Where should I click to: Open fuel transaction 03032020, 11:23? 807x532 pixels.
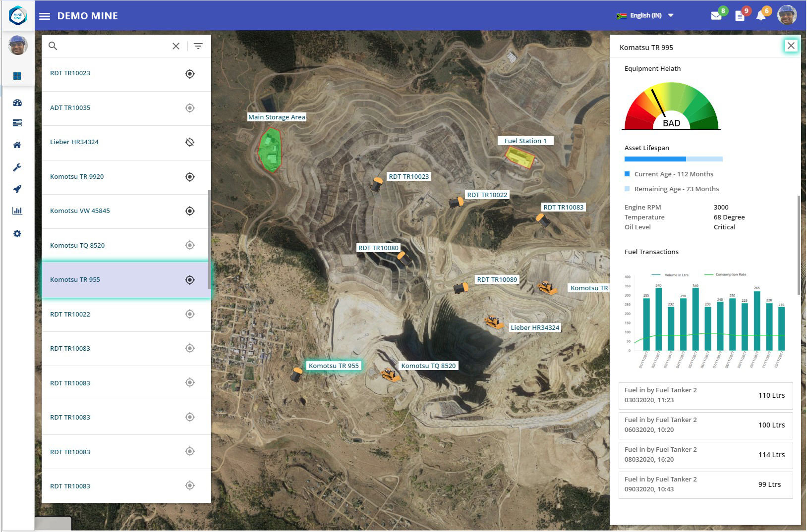pos(706,395)
